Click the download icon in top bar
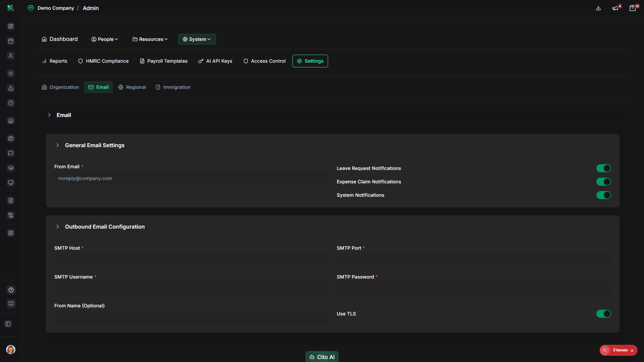Screen dimensions: 644x362 pos(598,8)
